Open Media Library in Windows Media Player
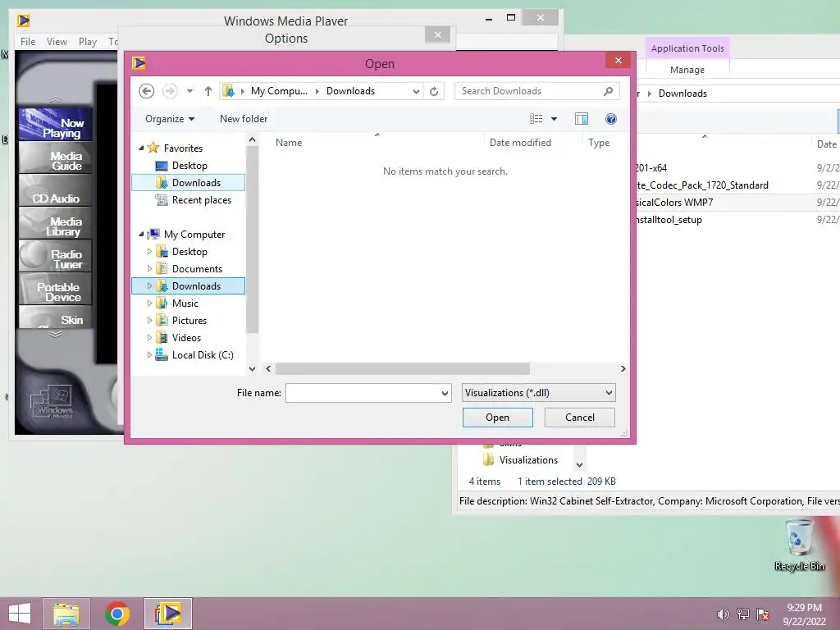Viewport: 840px width, 630px height. tap(55, 224)
